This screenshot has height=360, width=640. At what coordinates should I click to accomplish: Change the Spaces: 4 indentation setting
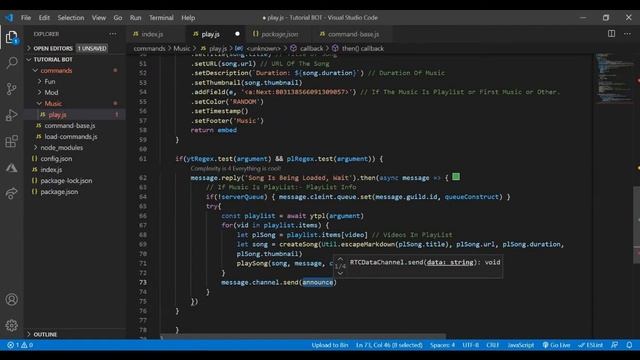click(442, 345)
